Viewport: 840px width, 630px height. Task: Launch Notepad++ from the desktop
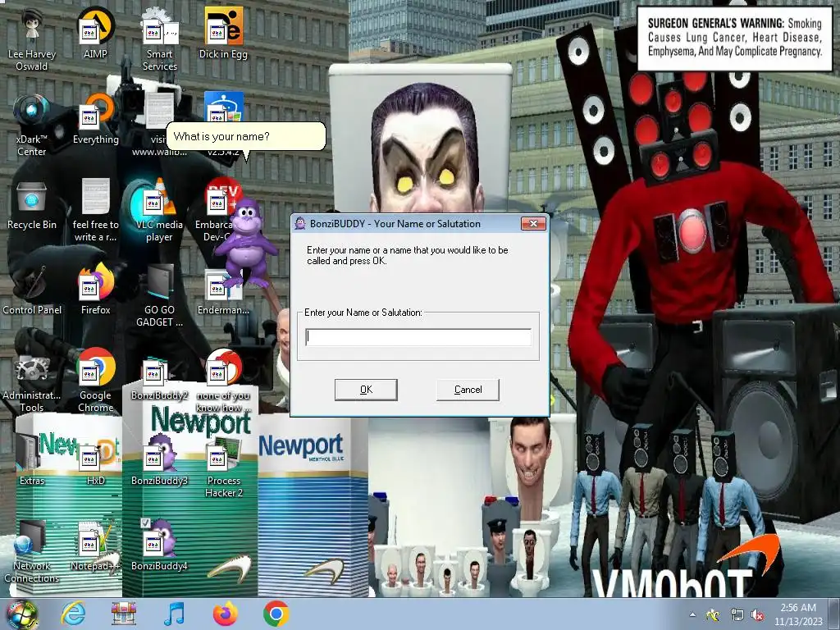pos(95,546)
